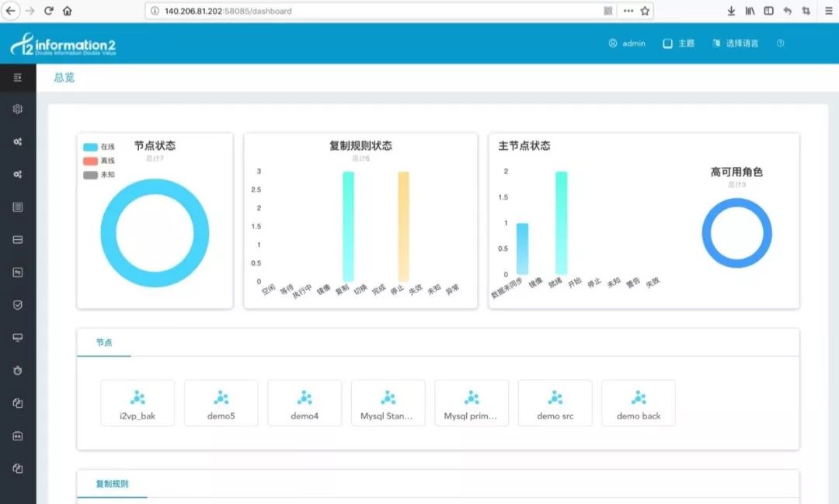Open the Firefox downloads icon
The height and width of the screenshot is (504, 839).
tap(731, 11)
